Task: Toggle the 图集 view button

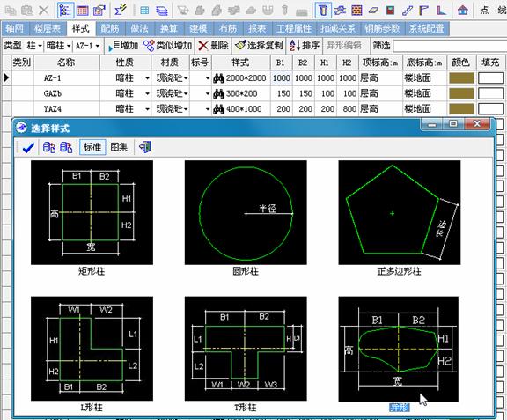Action: 119,147
